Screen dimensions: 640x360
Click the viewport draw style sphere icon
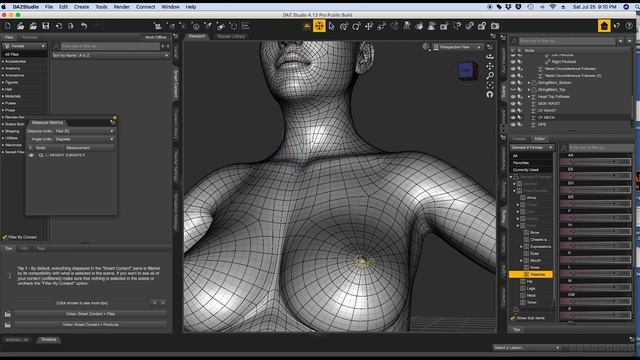[x=426, y=47]
